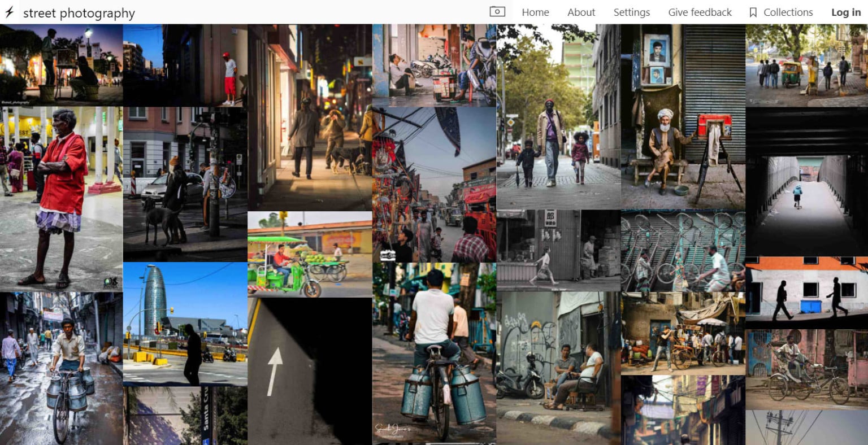The width and height of the screenshot is (868, 445).
Task: Open the Settings page
Action: click(631, 12)
